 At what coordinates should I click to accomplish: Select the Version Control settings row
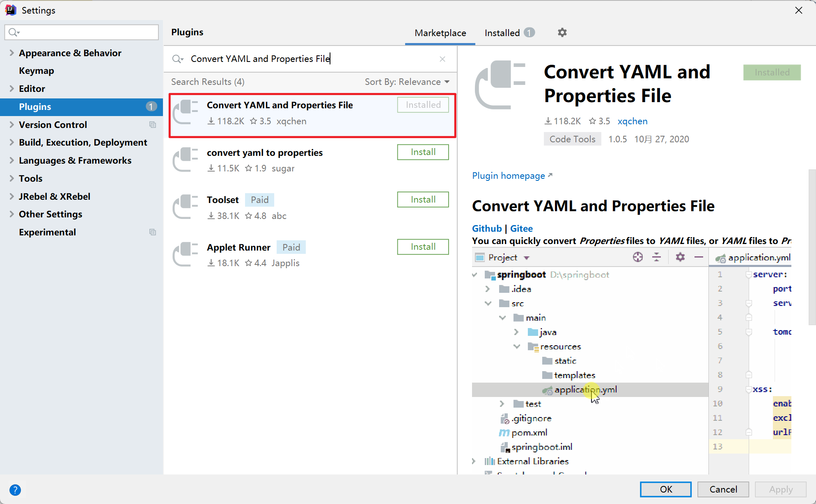[82, 125]
